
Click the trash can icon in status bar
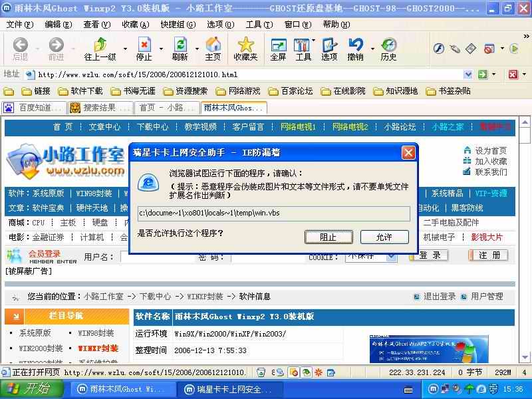(261, 372)
